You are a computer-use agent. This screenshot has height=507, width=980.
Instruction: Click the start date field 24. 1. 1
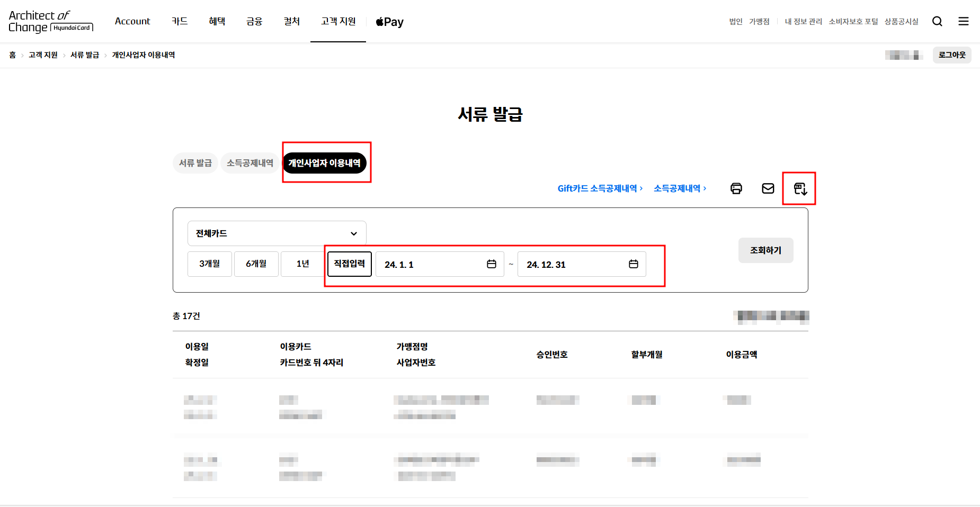(440, 264)
